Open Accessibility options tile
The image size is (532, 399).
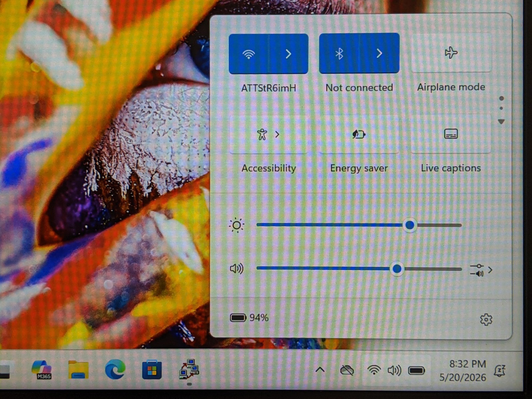pos(268,134)
